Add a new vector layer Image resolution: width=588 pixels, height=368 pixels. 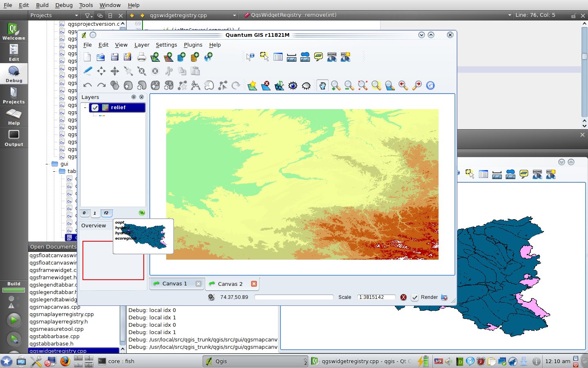coord(155,57)
